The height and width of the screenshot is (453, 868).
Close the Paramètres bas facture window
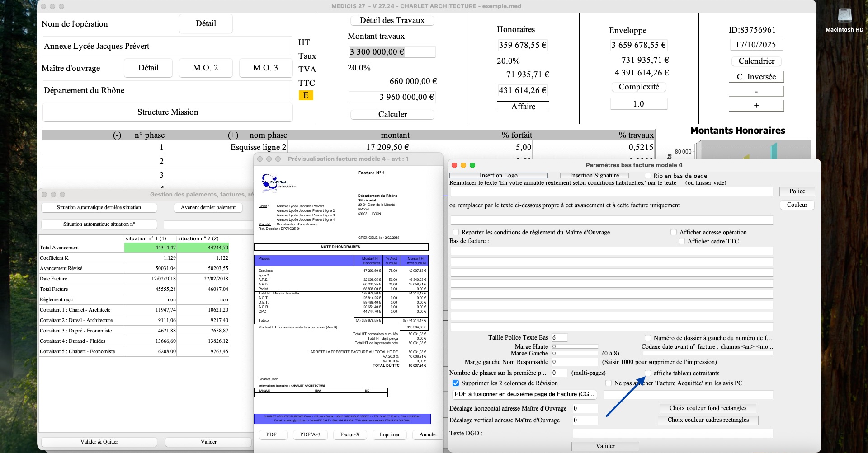[455, 165]
